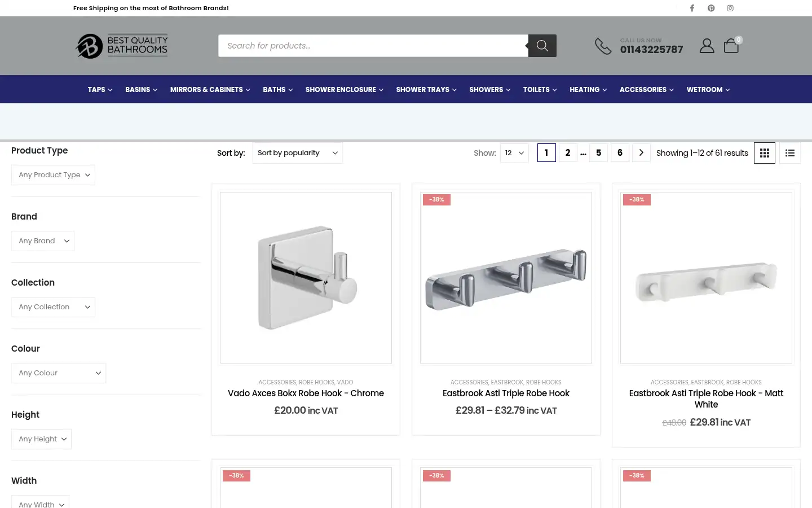812x508 pixels.
Task: Open the Shower Enclosure menu
Action: tap(344, 89)
